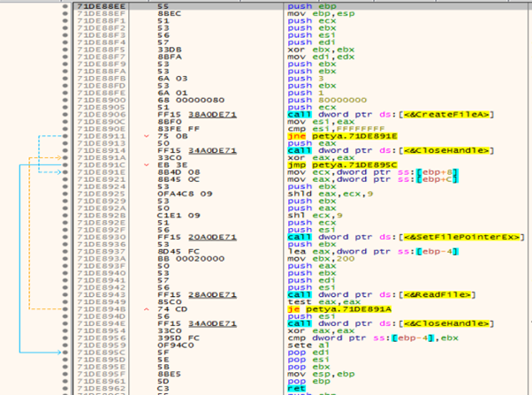Click the jne petya.71DE891E instruction
Screen dimensions: 532x395
click(342, 136)
